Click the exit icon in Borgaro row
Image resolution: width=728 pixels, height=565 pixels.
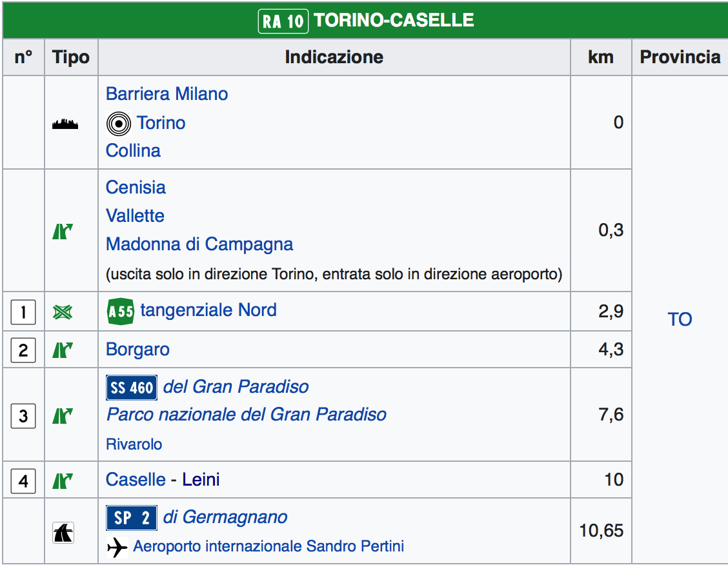point(63,350)
